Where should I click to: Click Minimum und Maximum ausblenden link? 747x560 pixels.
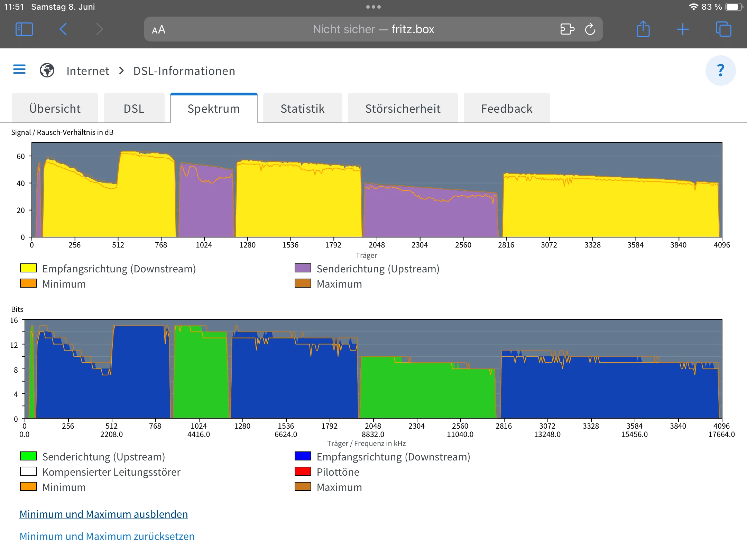point(104,514)
